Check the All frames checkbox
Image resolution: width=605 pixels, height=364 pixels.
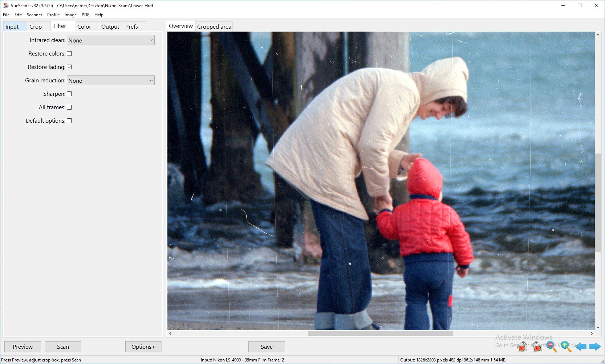click(x=69, y=107)
